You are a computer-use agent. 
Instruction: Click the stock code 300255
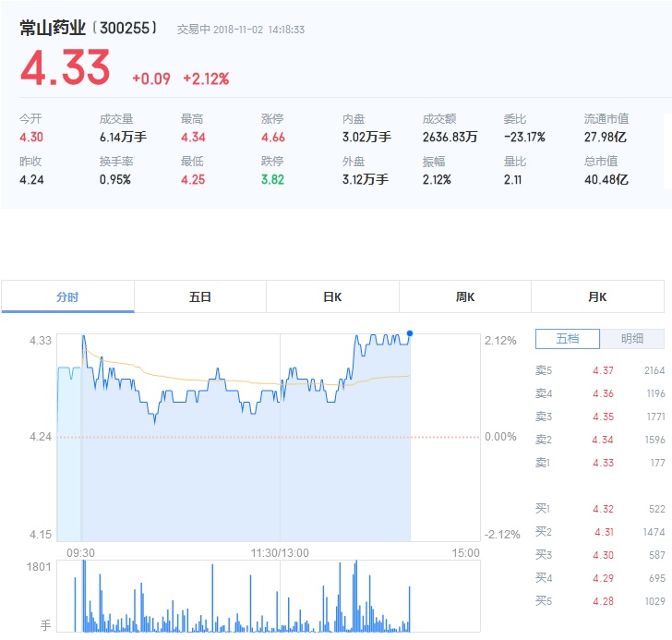pyautogui.click(x=125, y=29)
